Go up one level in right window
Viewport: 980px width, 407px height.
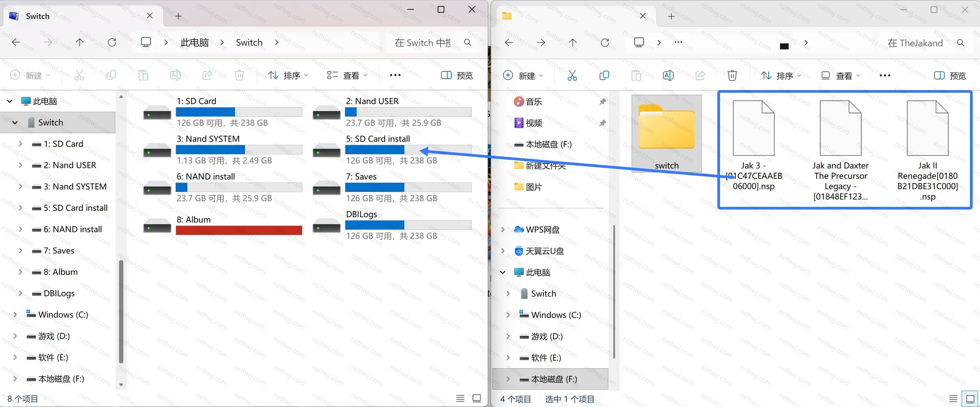[x=573, y=42]
